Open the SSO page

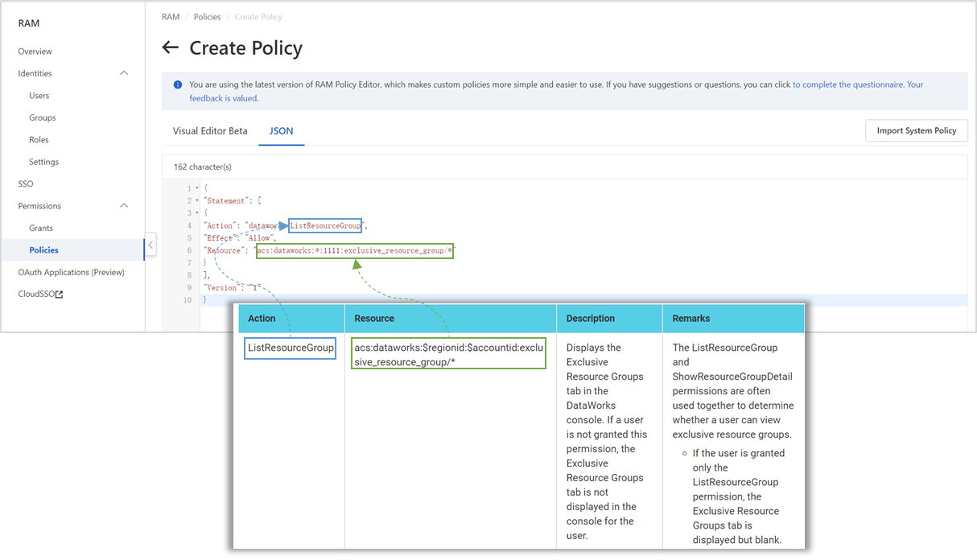click(x=26, y=184)
